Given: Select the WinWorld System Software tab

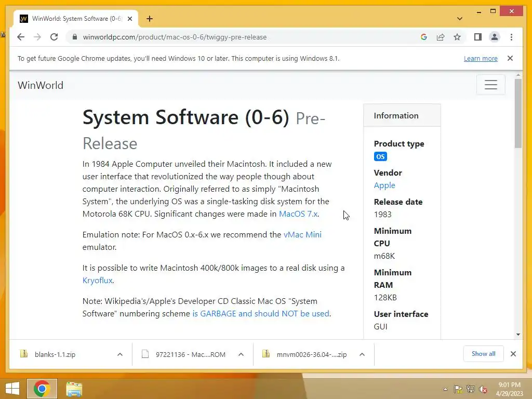Looking at the screenshot, I should [x=76, y=19].
